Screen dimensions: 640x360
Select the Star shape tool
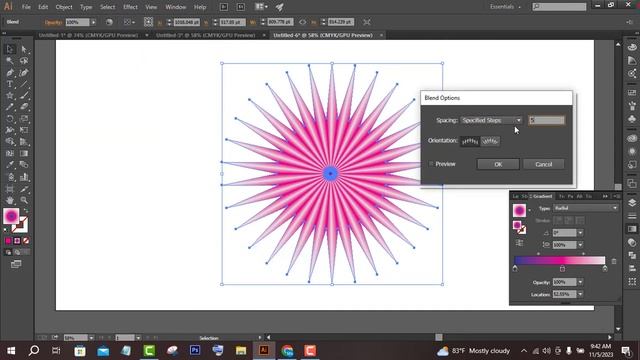[x=10, y=96]
